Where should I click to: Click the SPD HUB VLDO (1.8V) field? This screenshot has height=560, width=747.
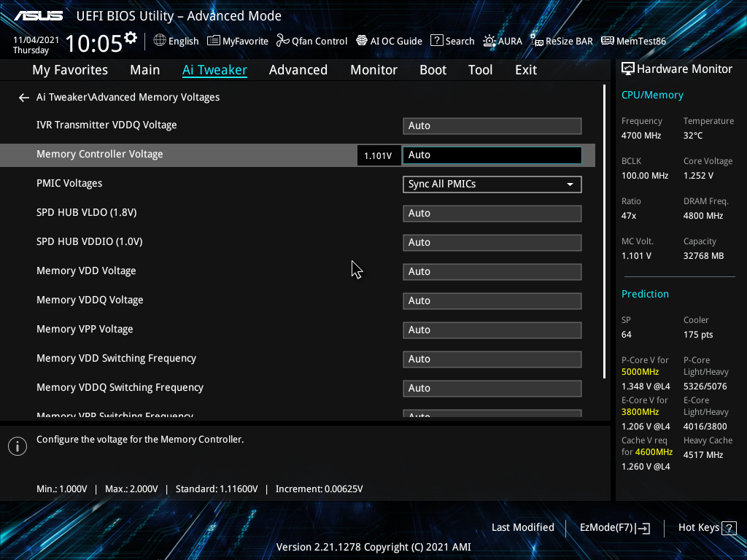tap(492, 214)
